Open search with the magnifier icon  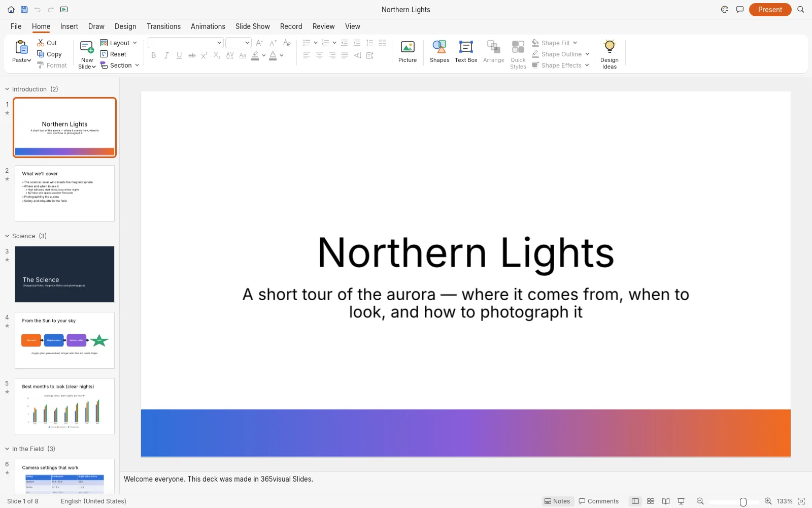(x=801, y=10)
